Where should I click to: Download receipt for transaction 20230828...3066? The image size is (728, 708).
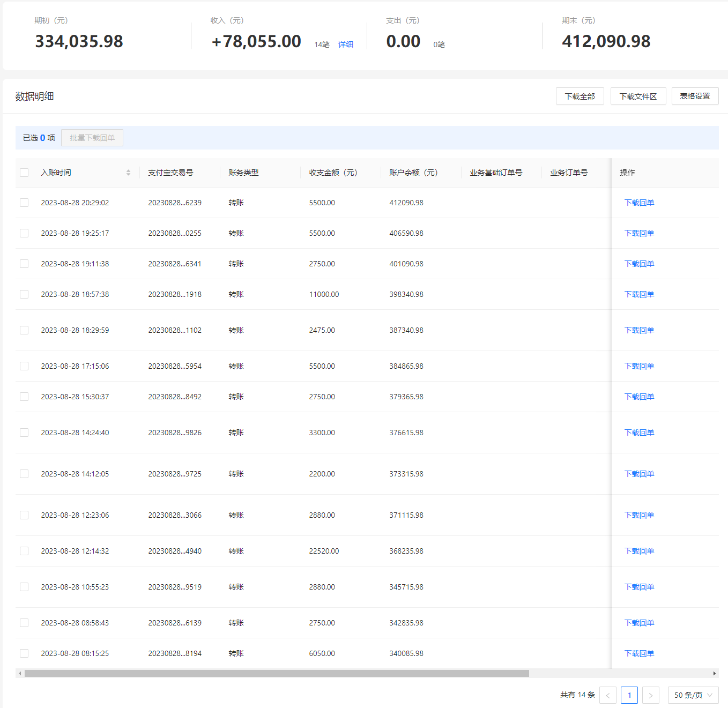639,515
